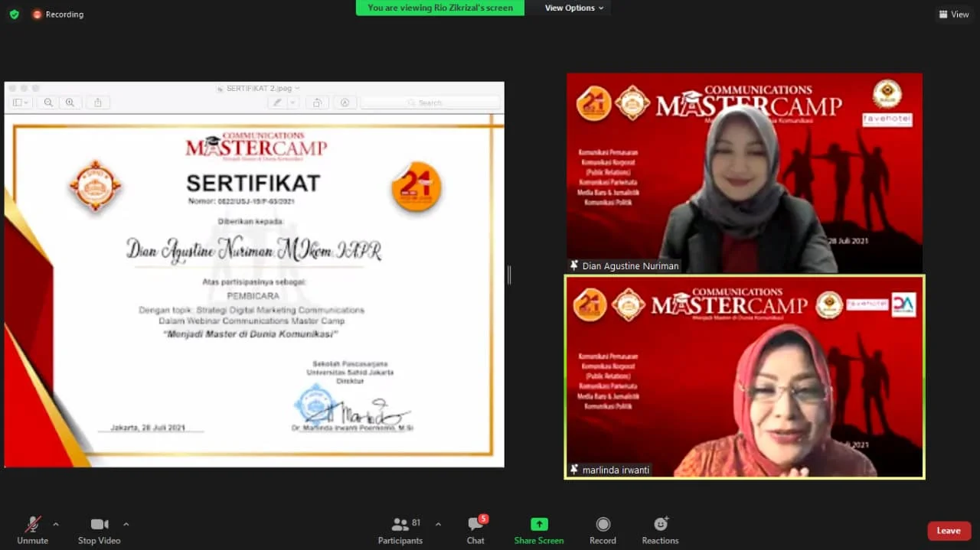980x550 pixels.
Task: Click the participants count 81
Action: 416,523
